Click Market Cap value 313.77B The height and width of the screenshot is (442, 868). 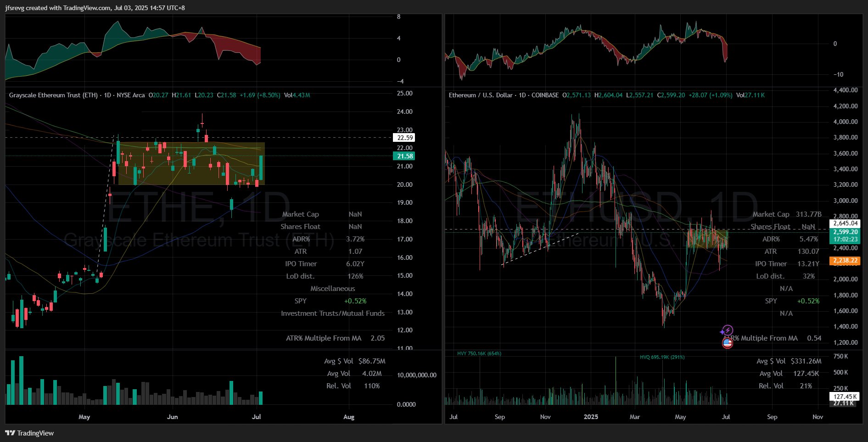click(808, 214)
